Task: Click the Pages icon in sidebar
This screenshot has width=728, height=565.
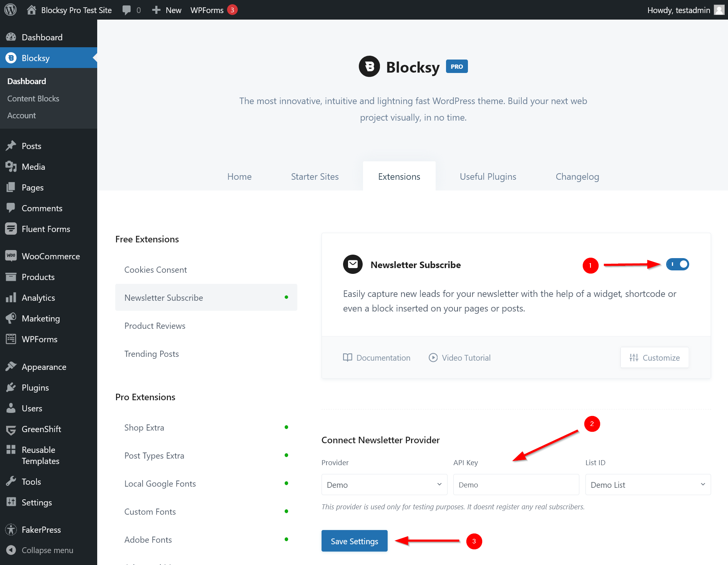Action: (x=11, y=187)
